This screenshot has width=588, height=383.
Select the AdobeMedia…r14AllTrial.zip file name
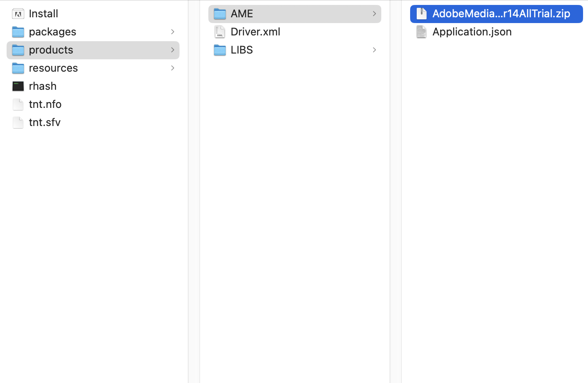501,14
